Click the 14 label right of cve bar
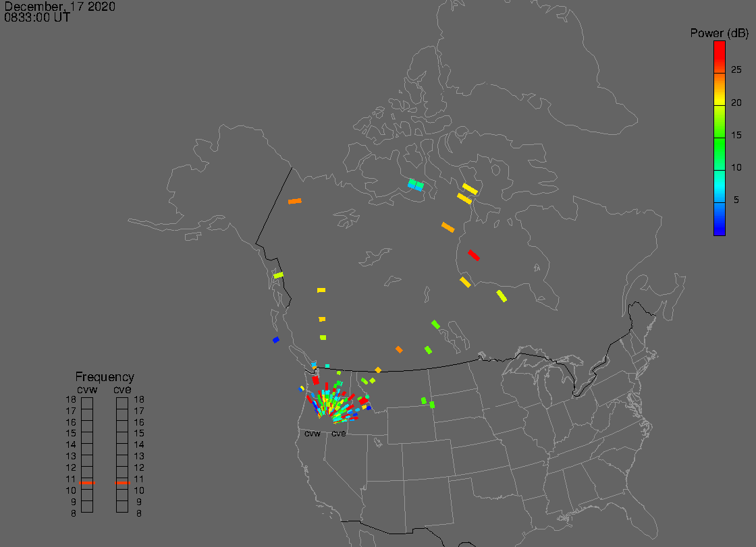 [139, 445]
